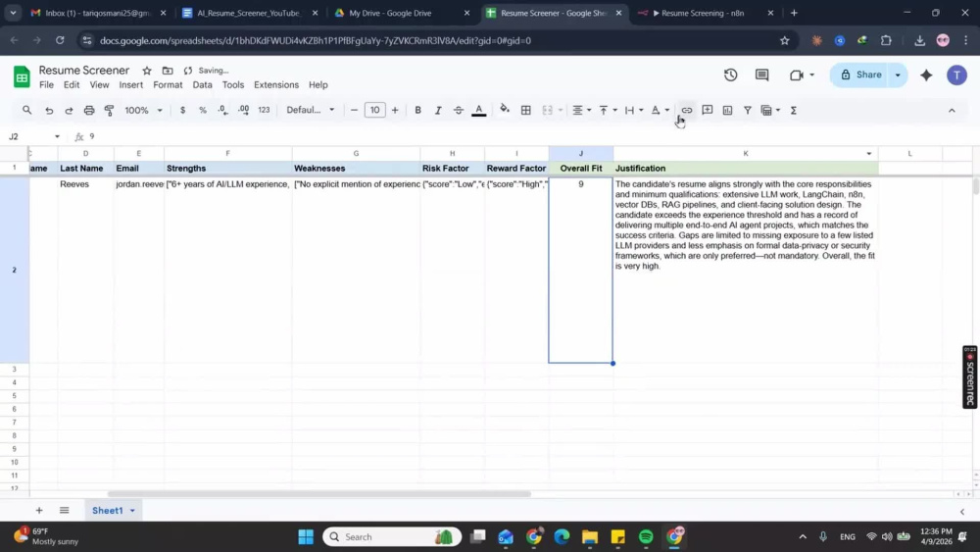Click the Join a call camera icon
The image size is (980, 552).
796,75
